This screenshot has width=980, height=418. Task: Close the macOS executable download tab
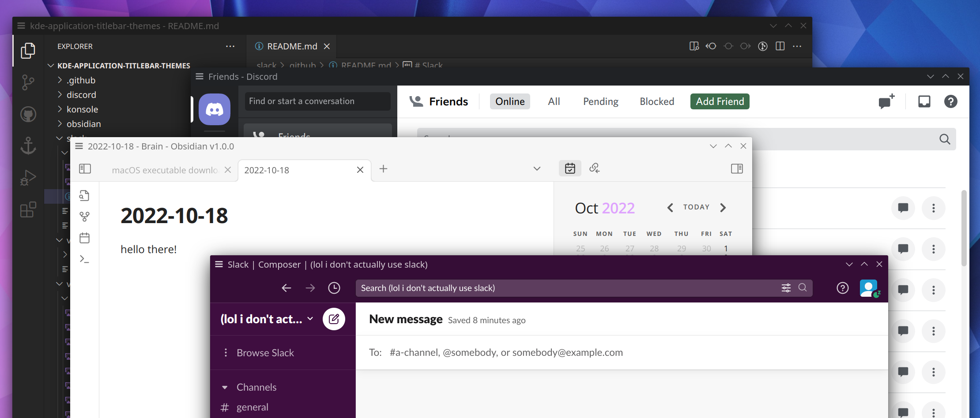click(228, 170)
